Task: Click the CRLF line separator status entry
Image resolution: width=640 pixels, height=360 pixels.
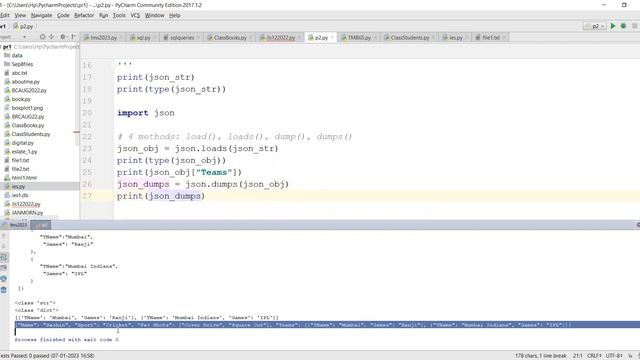Action: (x=594, y=356)
